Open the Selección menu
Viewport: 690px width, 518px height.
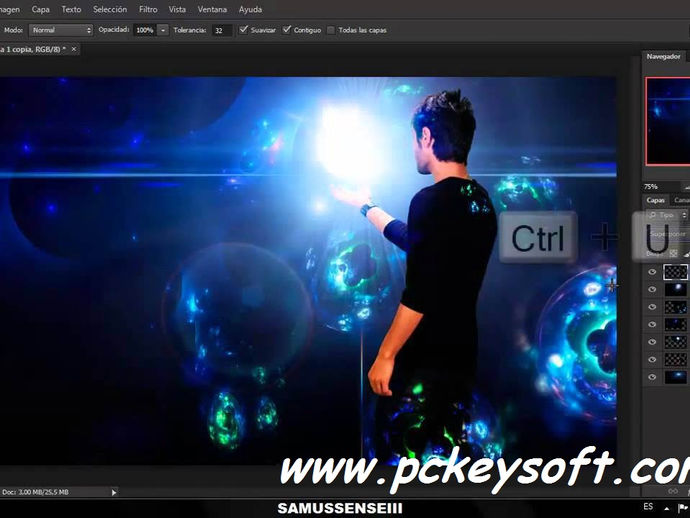click(110, 9)
